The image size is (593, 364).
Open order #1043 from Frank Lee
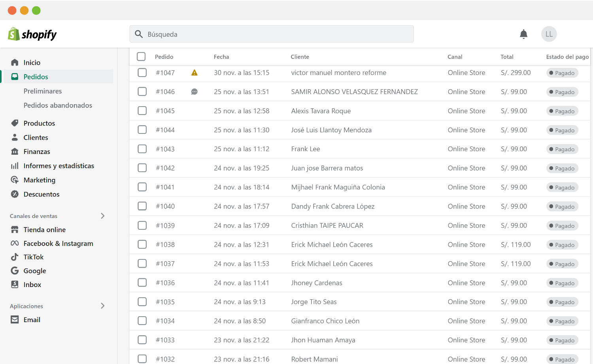click(165, 149)
